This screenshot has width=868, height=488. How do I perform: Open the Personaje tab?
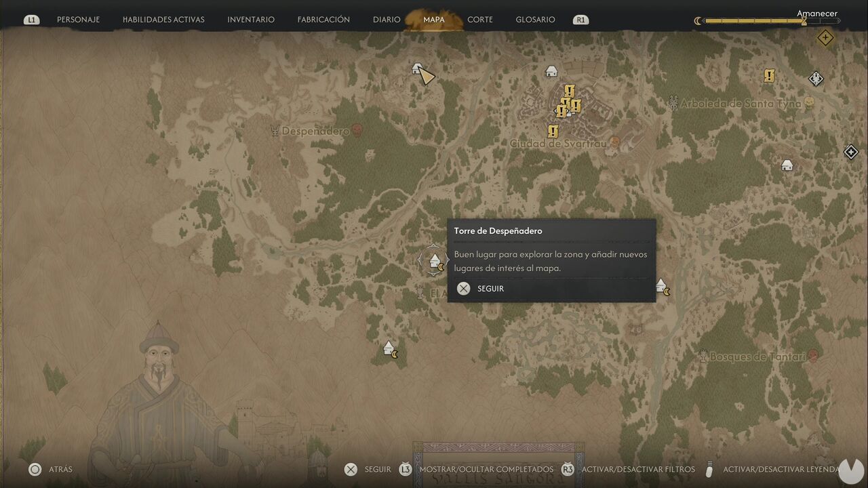tap(78, 20)
